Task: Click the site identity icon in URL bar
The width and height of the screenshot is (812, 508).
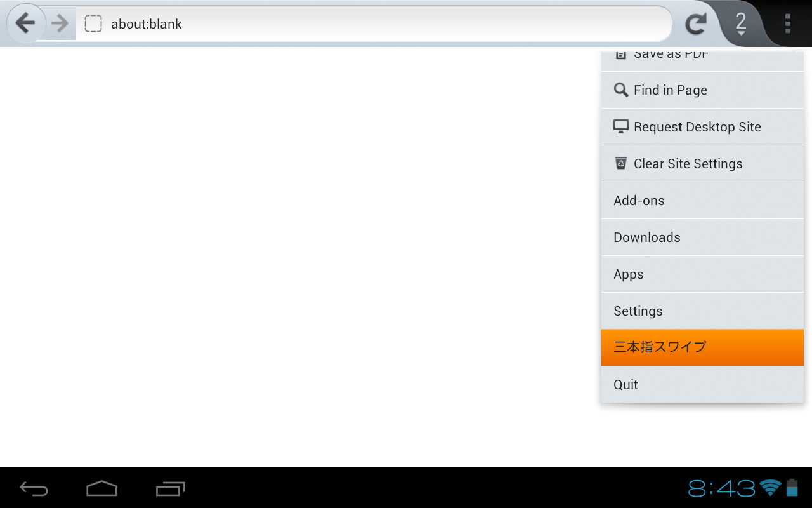Action: coord(93,24)
